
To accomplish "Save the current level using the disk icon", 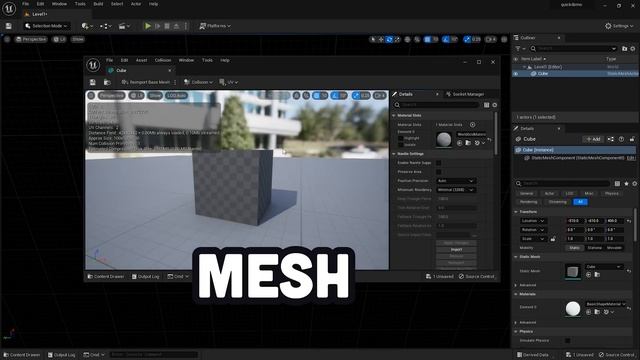I will [9, 26].
